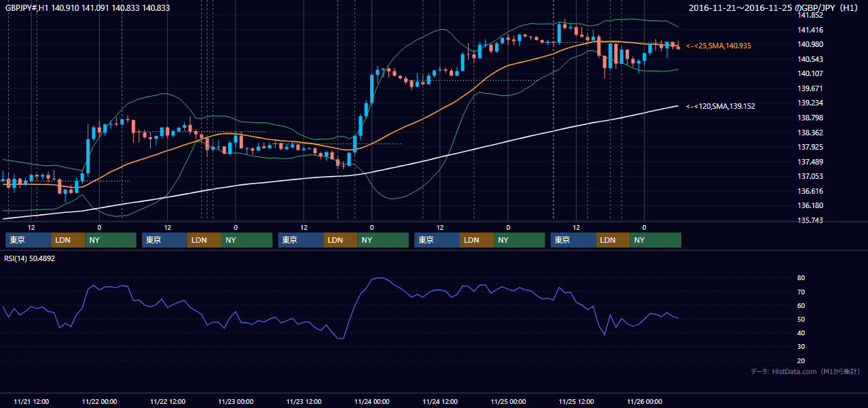
Task: Select time axis label 11/25 00:00
Action: tap(508, 402)
